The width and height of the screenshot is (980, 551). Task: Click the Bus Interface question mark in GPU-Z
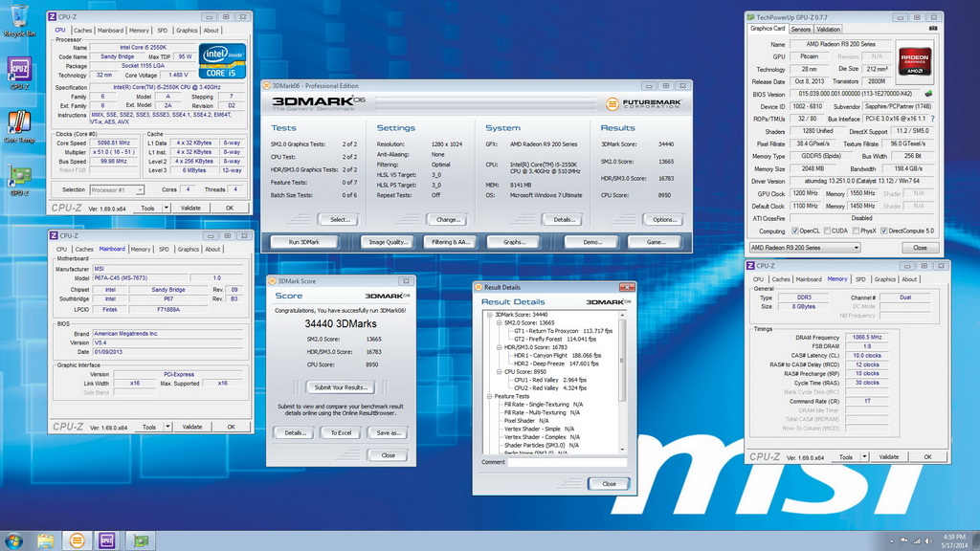(x=933, y=119)
